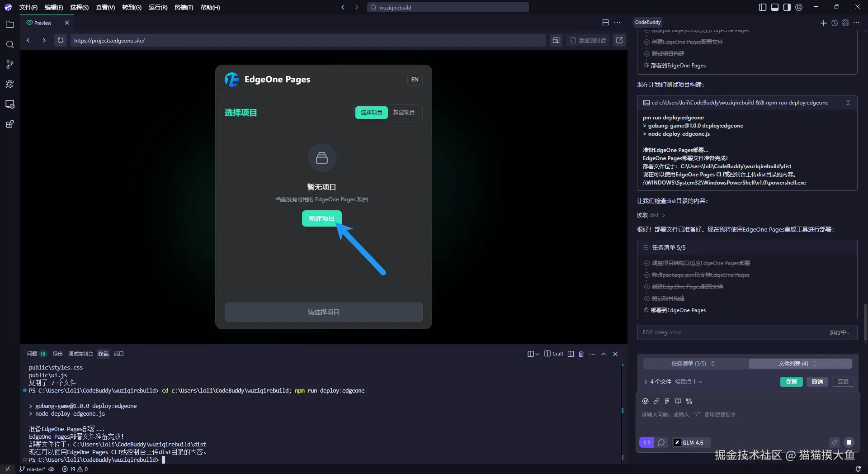
Task: Open the Remote Explorer monitor icon
Action: pyautogui.click(x=9, y=104)
